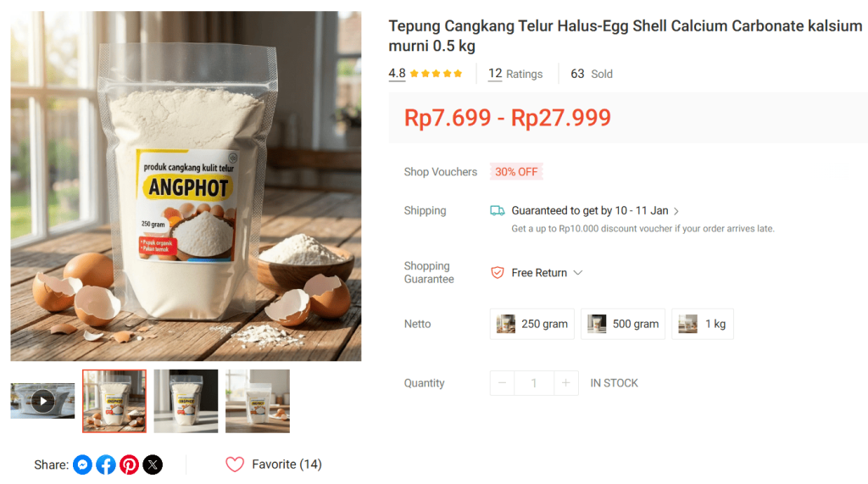The image size is (868, 484).
Task: Share product via Messenger icon
Action: pyautogui.click(x=82, y=465)
